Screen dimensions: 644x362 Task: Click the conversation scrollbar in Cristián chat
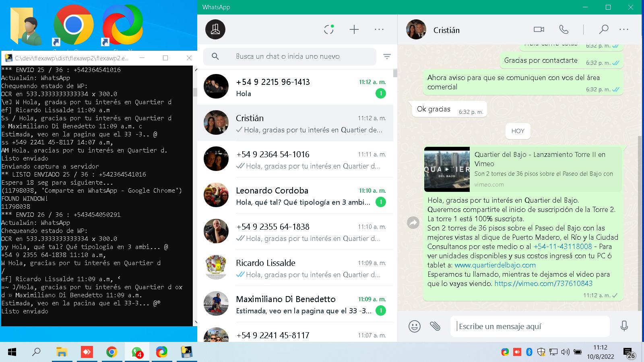tap(640, 223)
